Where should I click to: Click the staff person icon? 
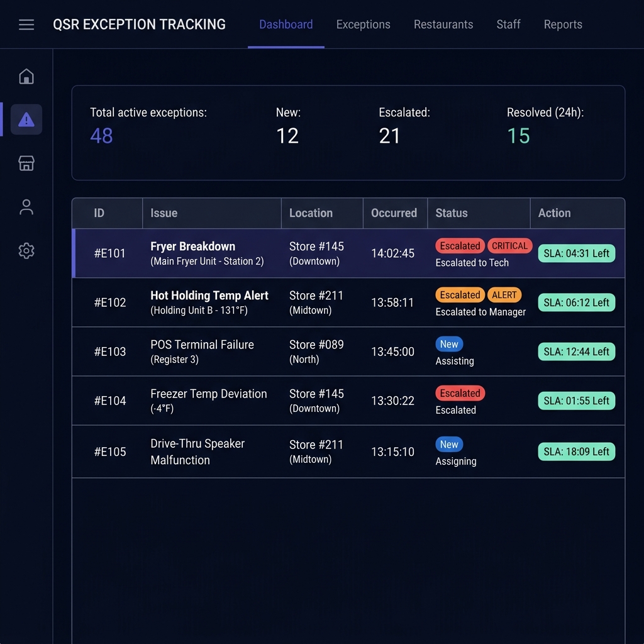(x=26, y=207)
